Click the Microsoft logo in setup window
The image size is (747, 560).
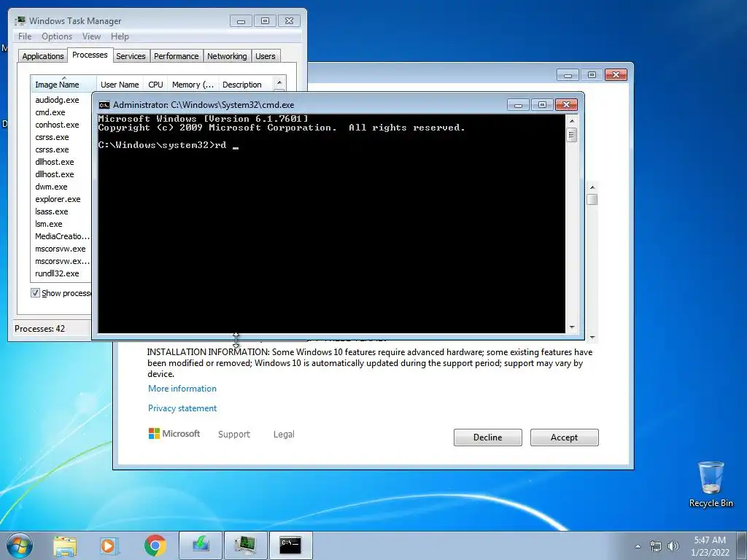click(174, 434)
